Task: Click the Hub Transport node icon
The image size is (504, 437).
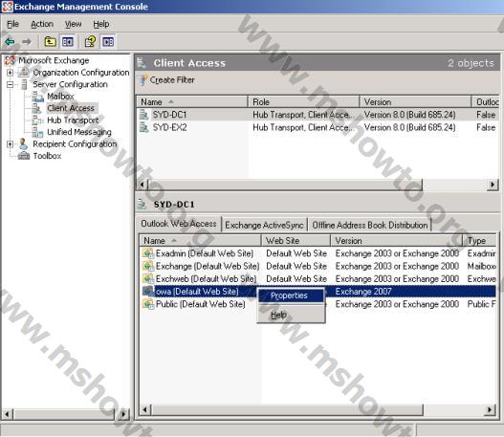Action: coord(37,120)
